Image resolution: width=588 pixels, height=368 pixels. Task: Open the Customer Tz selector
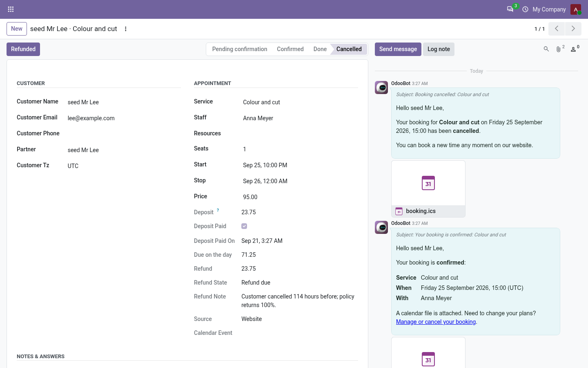tap(124, 166)
